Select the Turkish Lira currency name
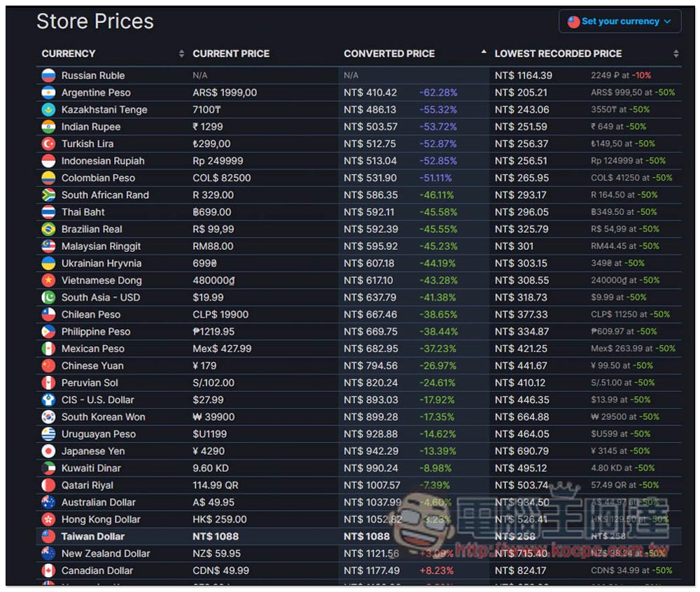 tap(87, 143)
